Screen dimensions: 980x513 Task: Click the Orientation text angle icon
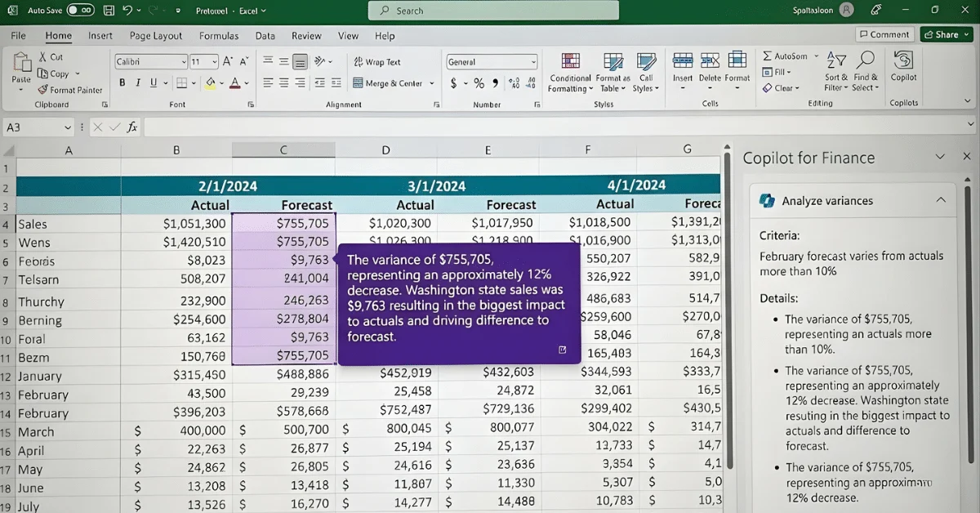pyautogui.click(x=320, y=61)
